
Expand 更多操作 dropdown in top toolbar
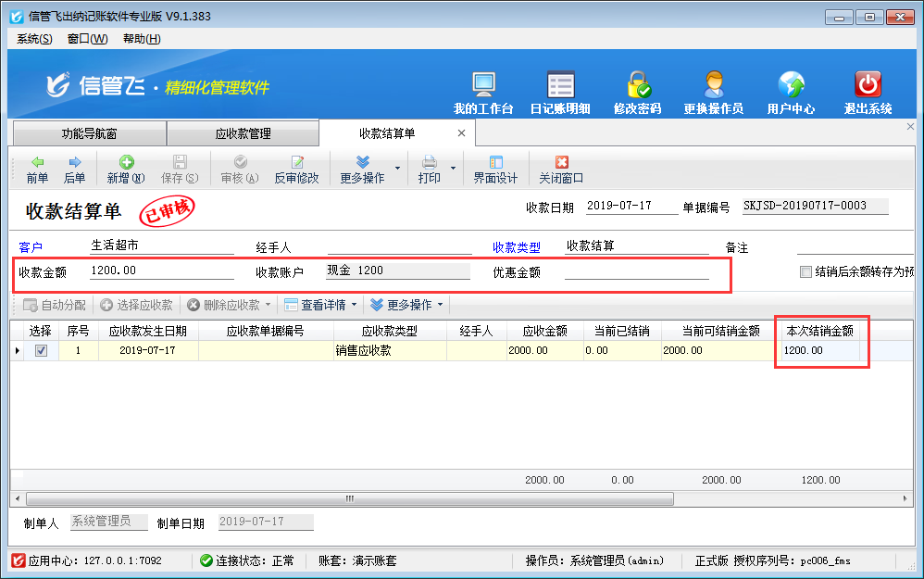[x=398, y=169]
